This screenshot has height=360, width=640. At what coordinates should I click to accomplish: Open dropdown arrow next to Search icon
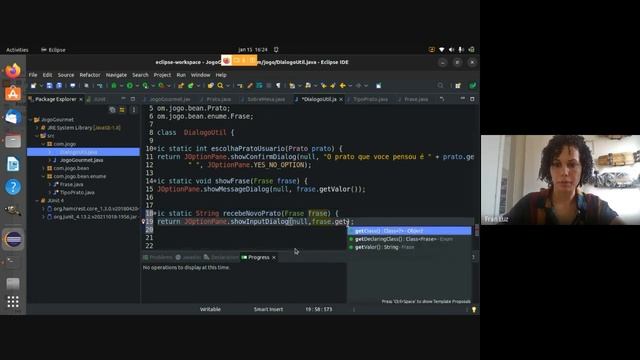click(228, 86)
